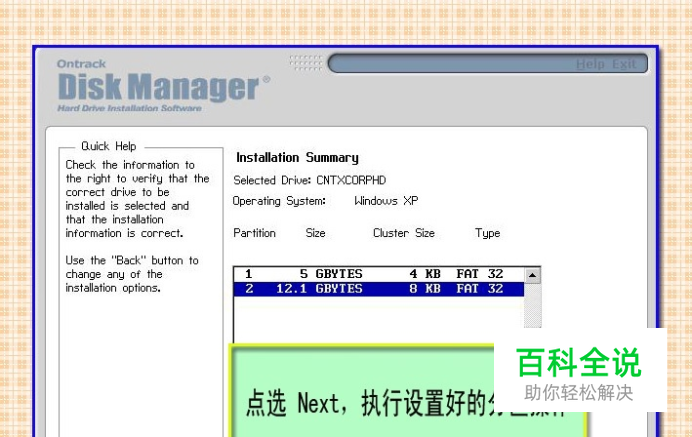The height and width of the screenshot is (437, 692).
Task: Click the Cluster Size column header
Action: coord(404,233)
